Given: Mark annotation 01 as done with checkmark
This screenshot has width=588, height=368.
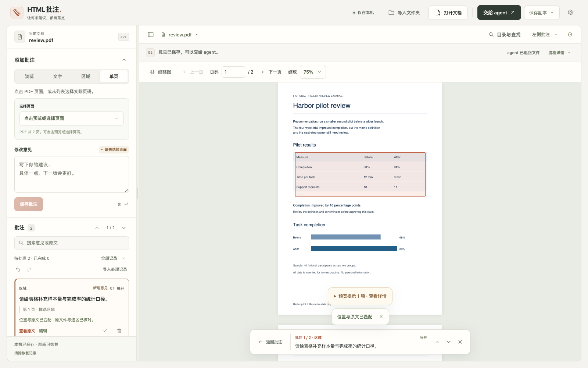Looking at the screenshot, I should coord(105,330).
